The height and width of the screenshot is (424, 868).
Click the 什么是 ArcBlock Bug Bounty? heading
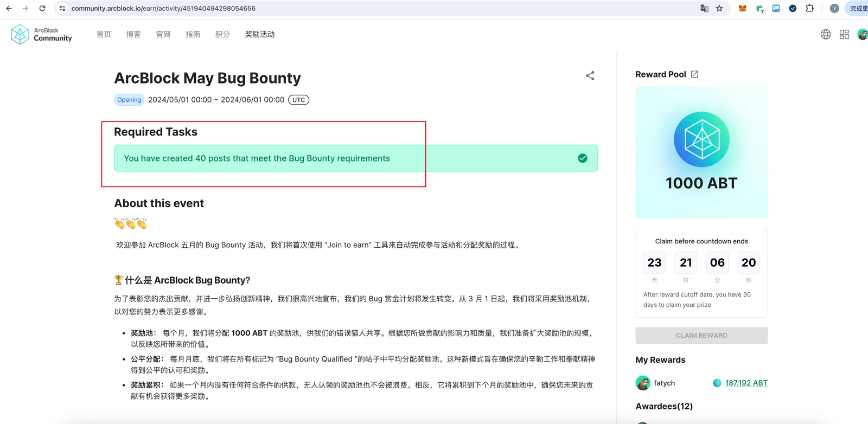182,280
